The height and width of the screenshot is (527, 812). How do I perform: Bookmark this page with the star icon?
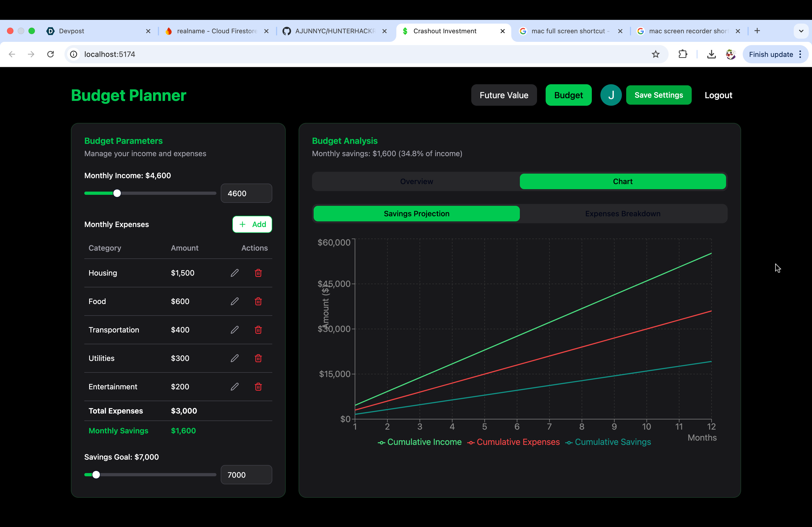pyautogui.click(x=655, y=54)
